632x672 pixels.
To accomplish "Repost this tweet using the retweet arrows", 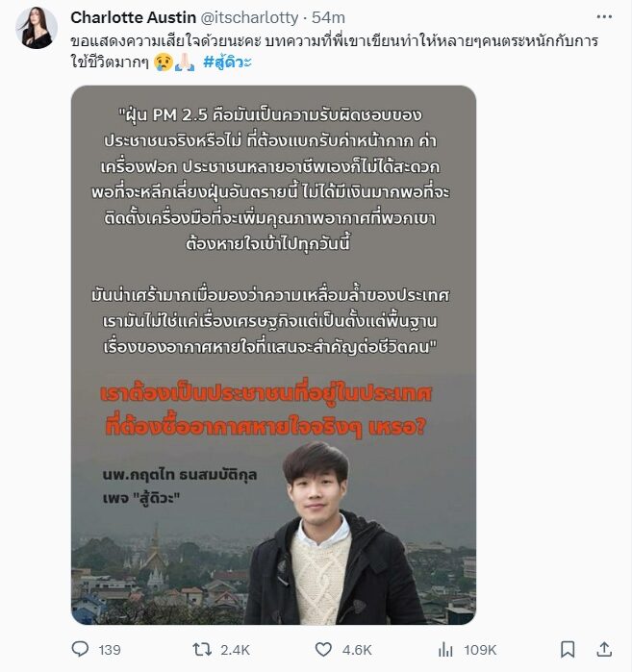I will (x=201, y=649).
